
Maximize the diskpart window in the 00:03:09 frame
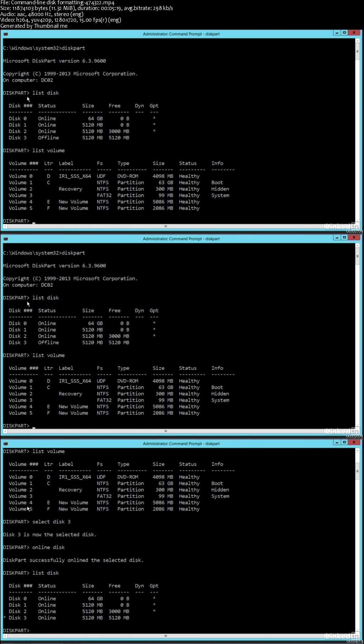point(344,238)
